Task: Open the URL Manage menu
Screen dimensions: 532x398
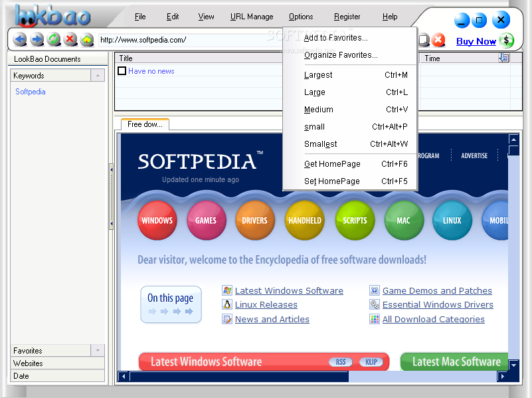Action: coord(252,17)
